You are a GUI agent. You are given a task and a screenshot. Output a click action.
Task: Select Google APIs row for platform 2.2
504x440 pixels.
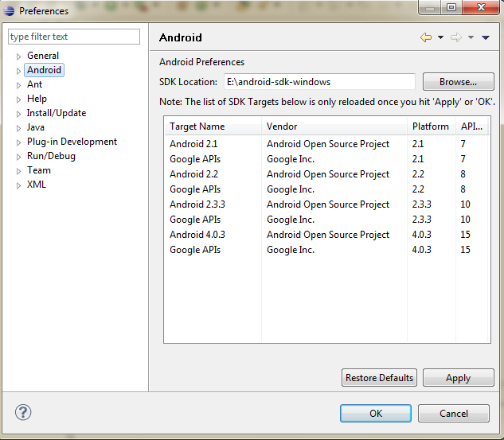point(327,189)
